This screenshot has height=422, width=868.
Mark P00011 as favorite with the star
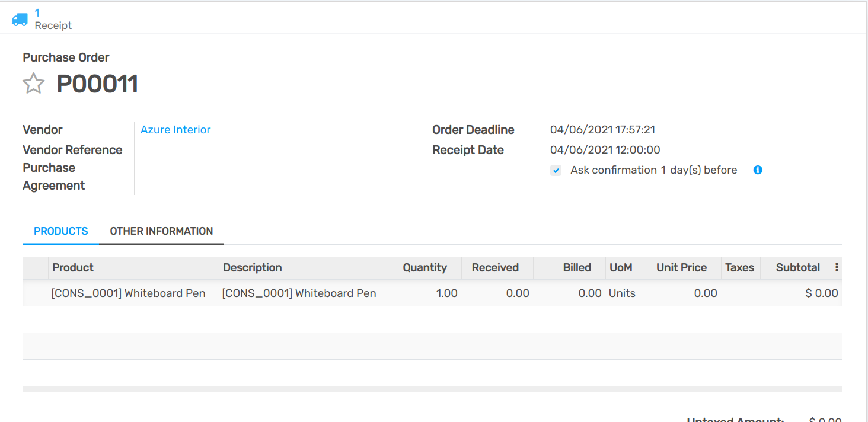click(x=33, y=84)
